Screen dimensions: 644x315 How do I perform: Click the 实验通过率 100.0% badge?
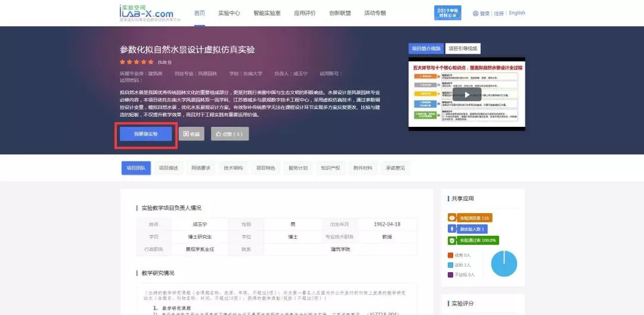pos(473,240)
